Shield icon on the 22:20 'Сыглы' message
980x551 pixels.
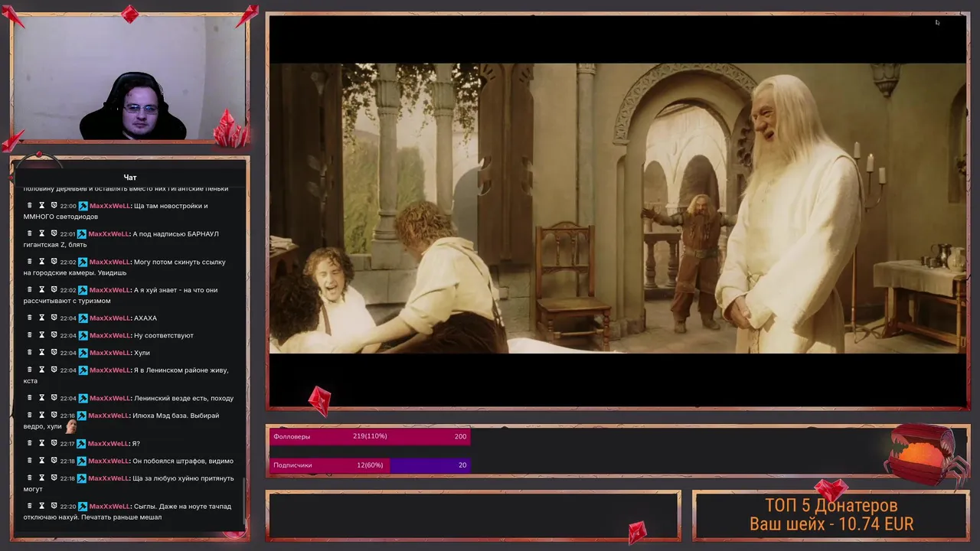pos(54,506)
